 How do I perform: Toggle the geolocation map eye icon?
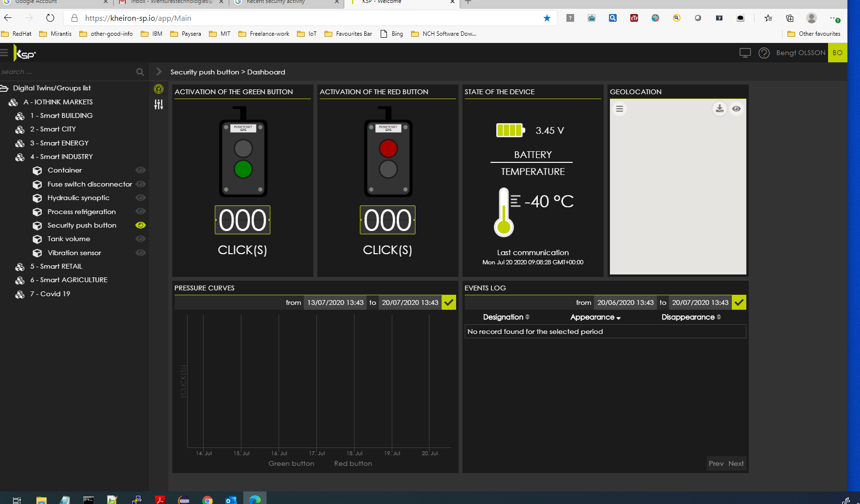736,109
